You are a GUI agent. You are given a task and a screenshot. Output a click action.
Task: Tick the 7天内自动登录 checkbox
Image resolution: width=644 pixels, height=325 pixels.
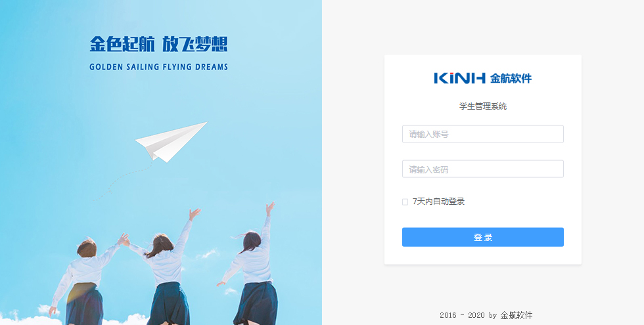tap(405, 202)
